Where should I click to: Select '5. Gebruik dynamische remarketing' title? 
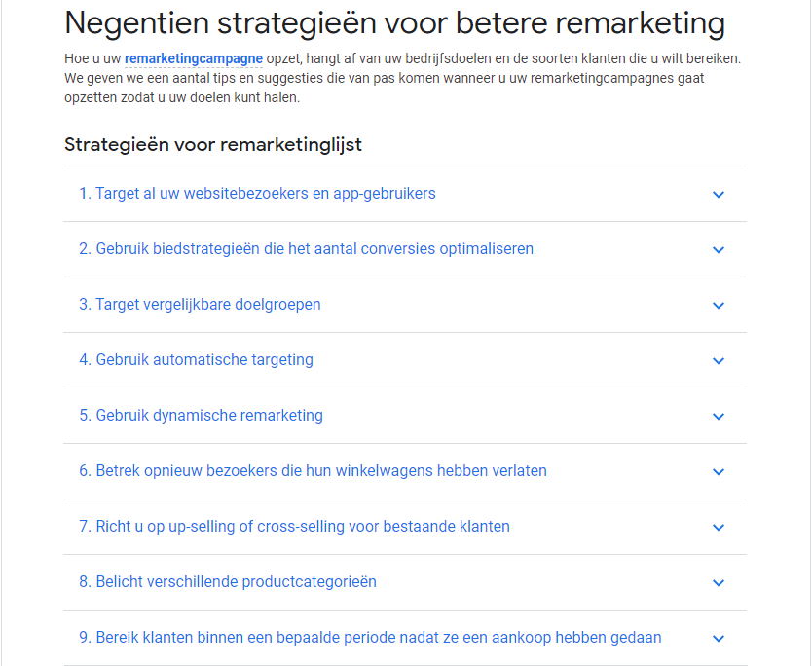(201, 416)
